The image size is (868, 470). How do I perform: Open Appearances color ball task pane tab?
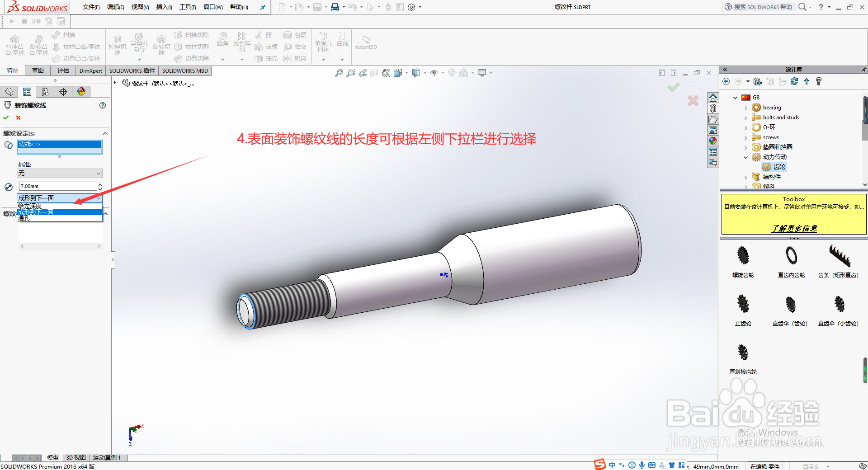click(713, 141)
